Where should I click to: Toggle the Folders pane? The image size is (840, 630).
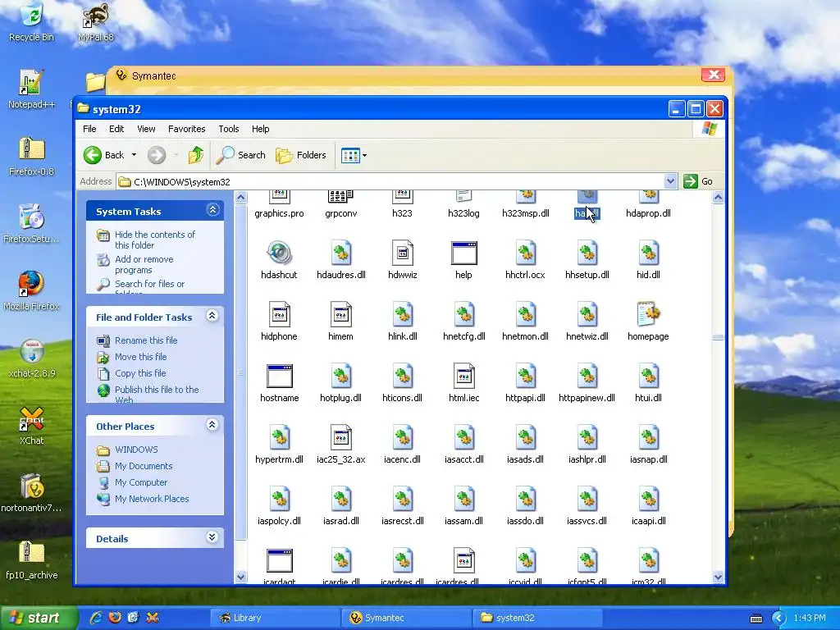(301, 155)
